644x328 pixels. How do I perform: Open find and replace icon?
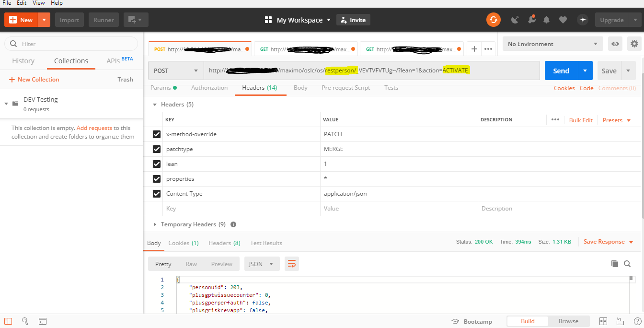coord(25,321)
